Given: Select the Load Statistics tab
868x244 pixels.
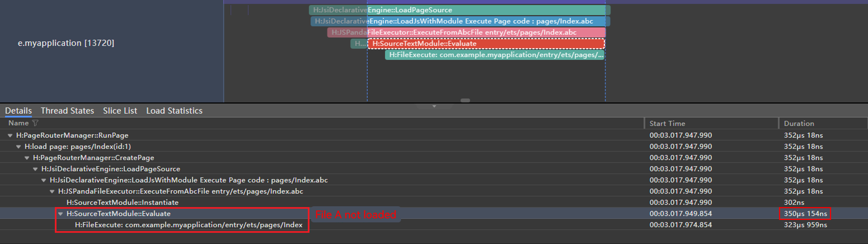Looking at the screenshot, I should 174,111.
